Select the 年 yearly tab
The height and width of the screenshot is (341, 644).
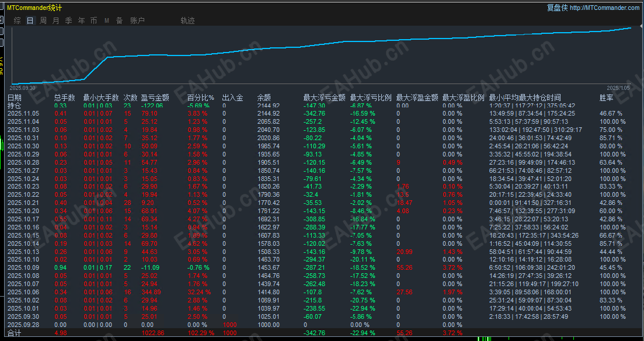[x=81, y=20]
